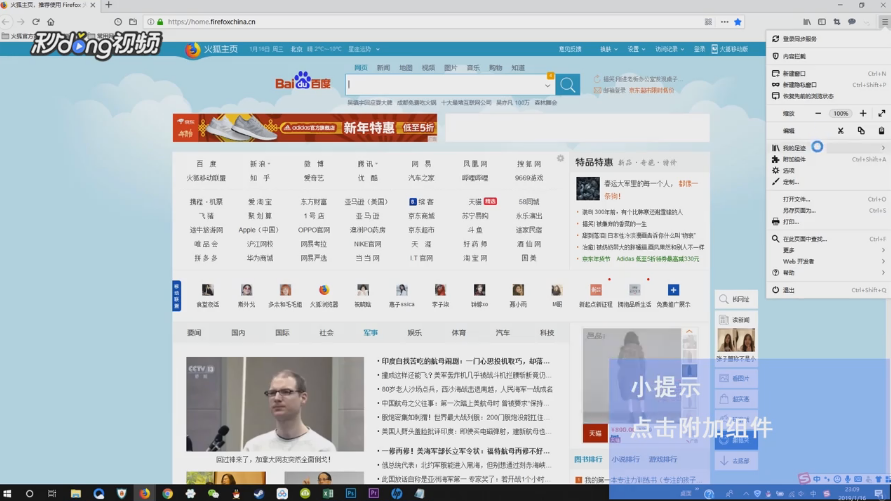Switch Baidu search to 新闻 tab
Viewport: 891px width, 501px height.
click(383, 68)
